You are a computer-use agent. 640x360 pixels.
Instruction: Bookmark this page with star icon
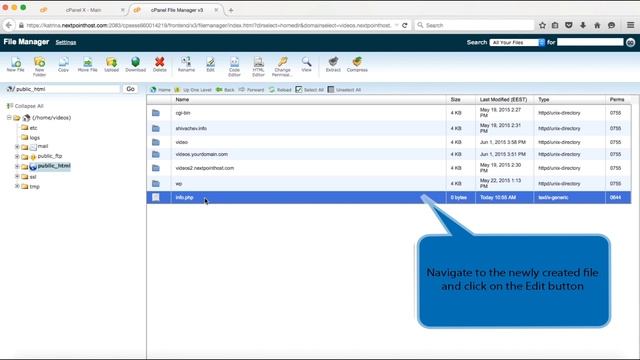[x=542, y=25]
